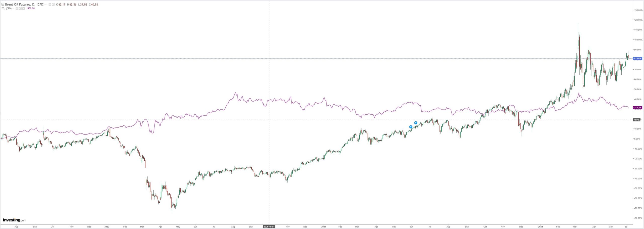Open the ZG (CFD) series dropdown arrow
The image size is (644, 229).
tap(13, 9)
